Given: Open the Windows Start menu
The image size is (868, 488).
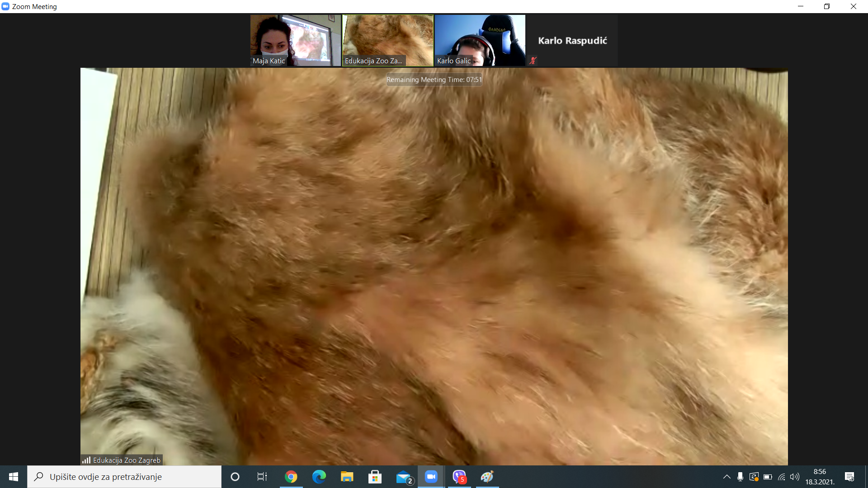Looking at the screenshot, I should pyautogui.click(x=14, y=477).
